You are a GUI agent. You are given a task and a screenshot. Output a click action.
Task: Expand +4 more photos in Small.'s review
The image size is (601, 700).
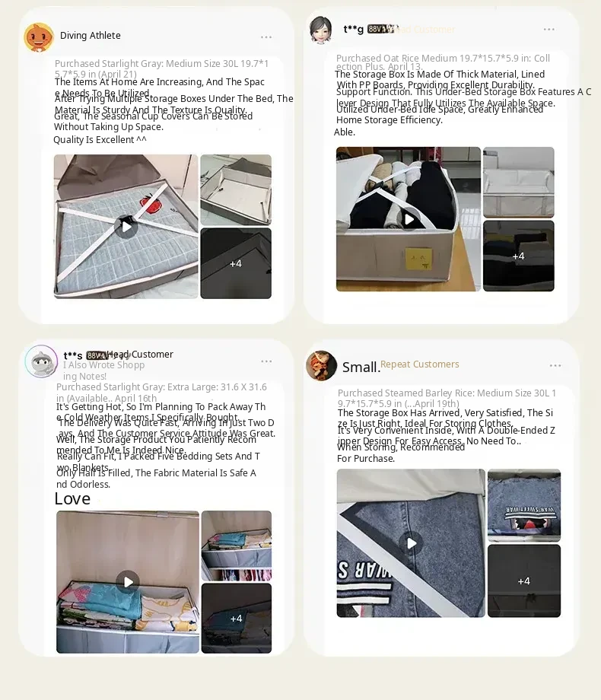[x=523, y=581]
